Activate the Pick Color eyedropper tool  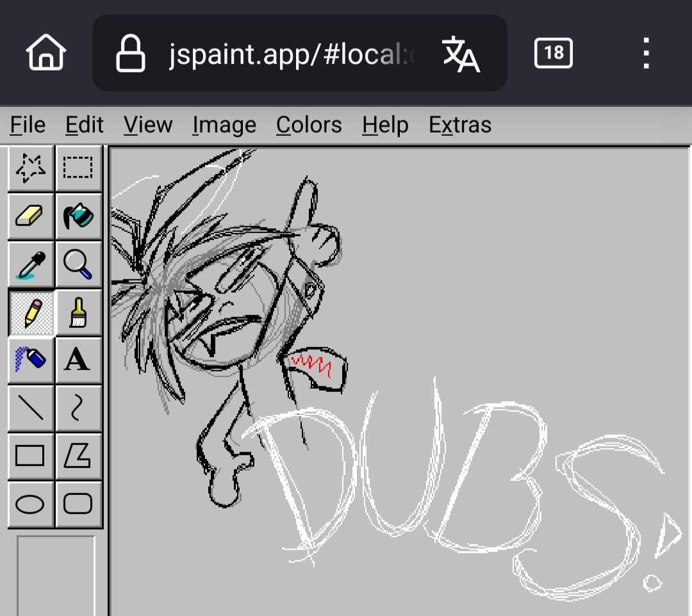click(x=31, y=264)
